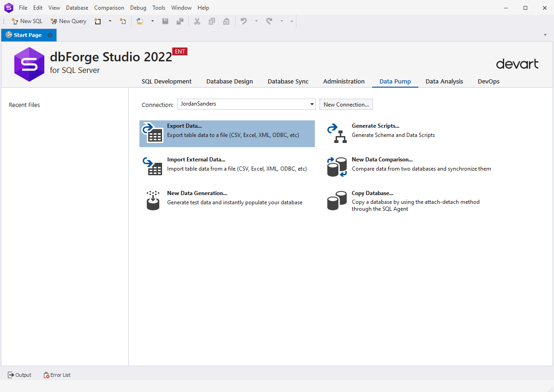
Task: Switch to the Database Sync tab
Action: [288, 81]
